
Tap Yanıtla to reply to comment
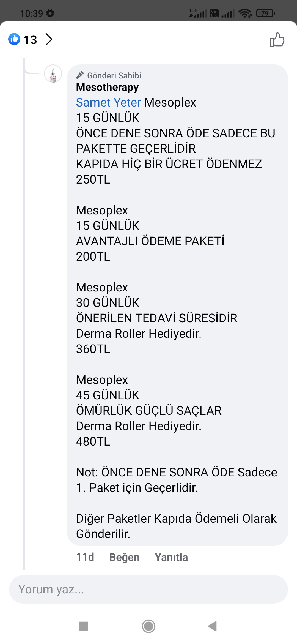[x=171, y=557]
